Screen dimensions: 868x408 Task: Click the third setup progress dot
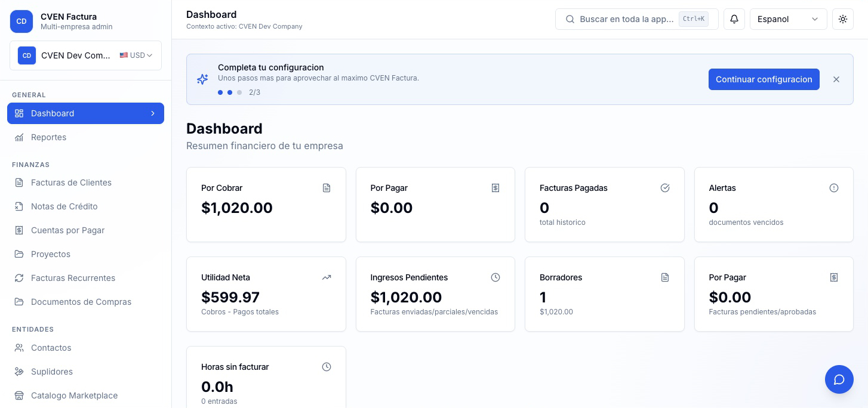point(239,92)
